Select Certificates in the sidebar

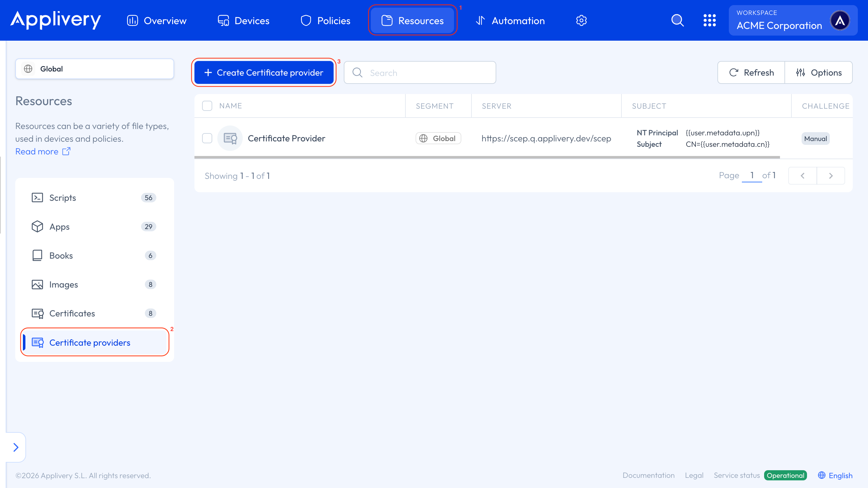coord(72,314)
